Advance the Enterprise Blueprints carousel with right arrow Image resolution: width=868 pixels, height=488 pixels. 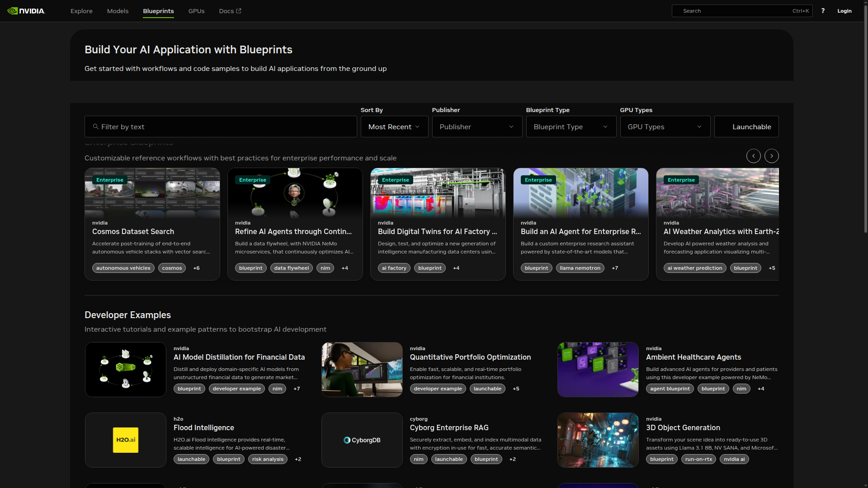click(771, 155)
